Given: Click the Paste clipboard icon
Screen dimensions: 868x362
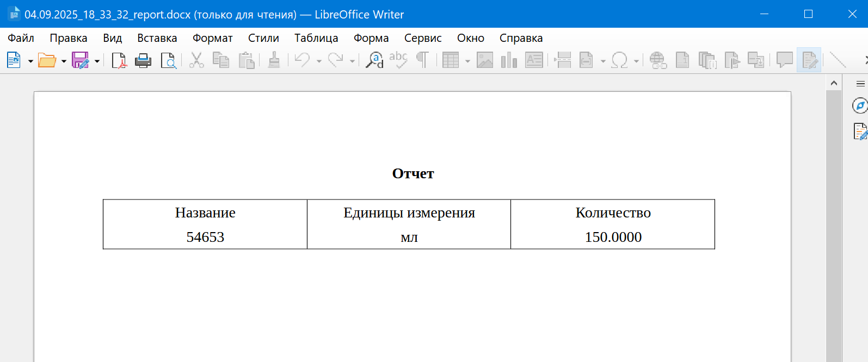Looking at the screenshot, I should click(247, 60).
